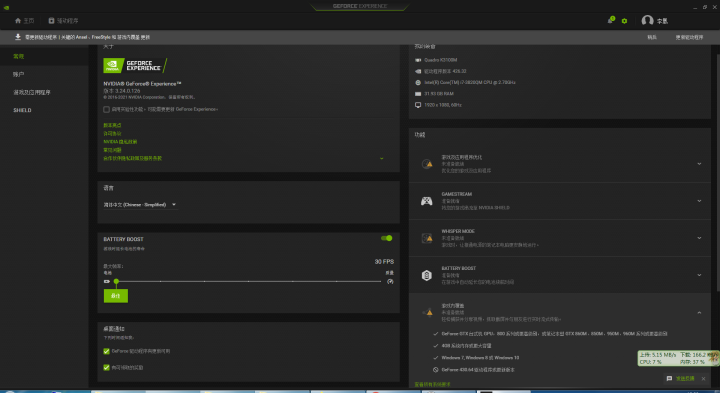Click the download arrow icon in banner
The image size is (720, 393).
(x=18, y=37)
